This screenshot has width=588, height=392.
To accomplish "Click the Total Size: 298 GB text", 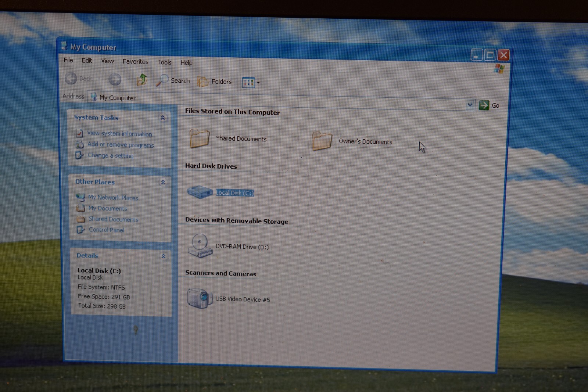I will click(x=102, y=306).
